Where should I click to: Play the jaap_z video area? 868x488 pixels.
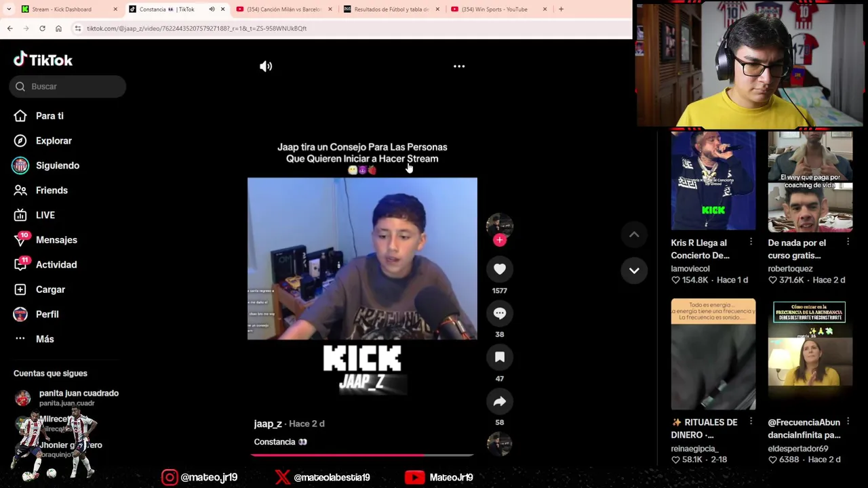[362, 258]
